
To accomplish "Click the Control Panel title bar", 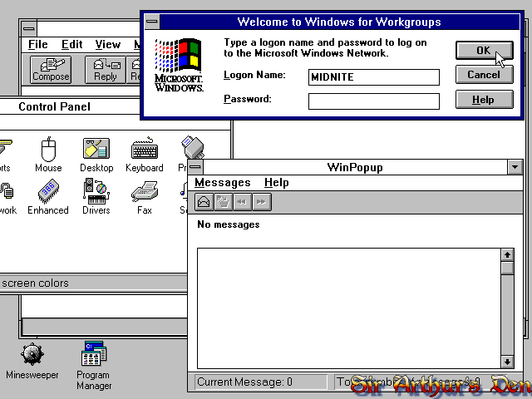I will coord(71,106).
